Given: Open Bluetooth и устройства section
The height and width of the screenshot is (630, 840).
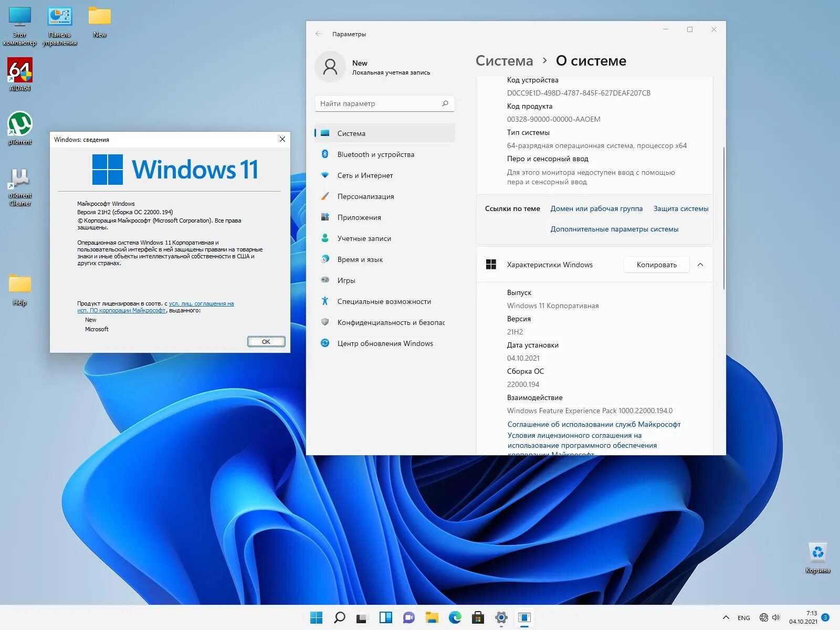Looking at the screenshot, I should 385,154.
